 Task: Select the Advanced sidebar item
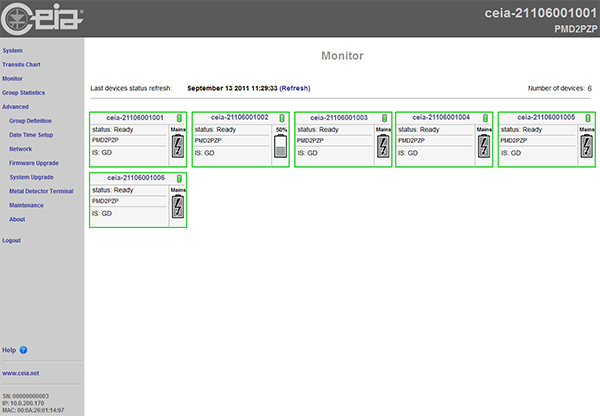pos(15,107)
